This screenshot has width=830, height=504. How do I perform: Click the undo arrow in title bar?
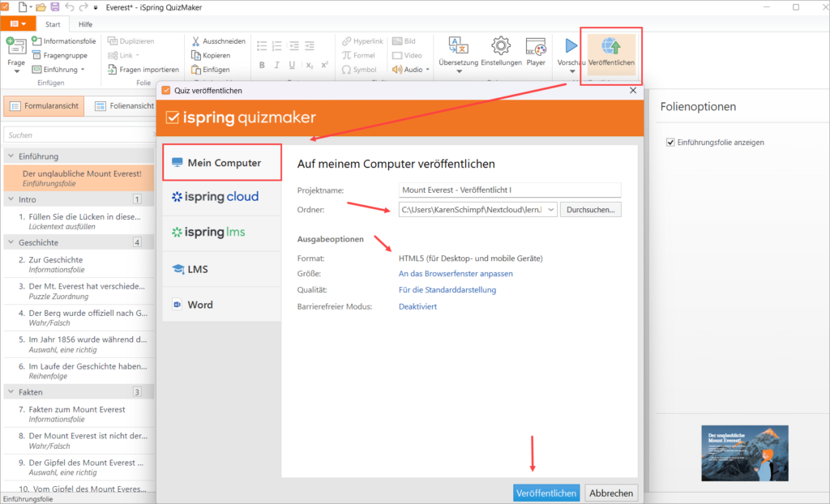70,7
